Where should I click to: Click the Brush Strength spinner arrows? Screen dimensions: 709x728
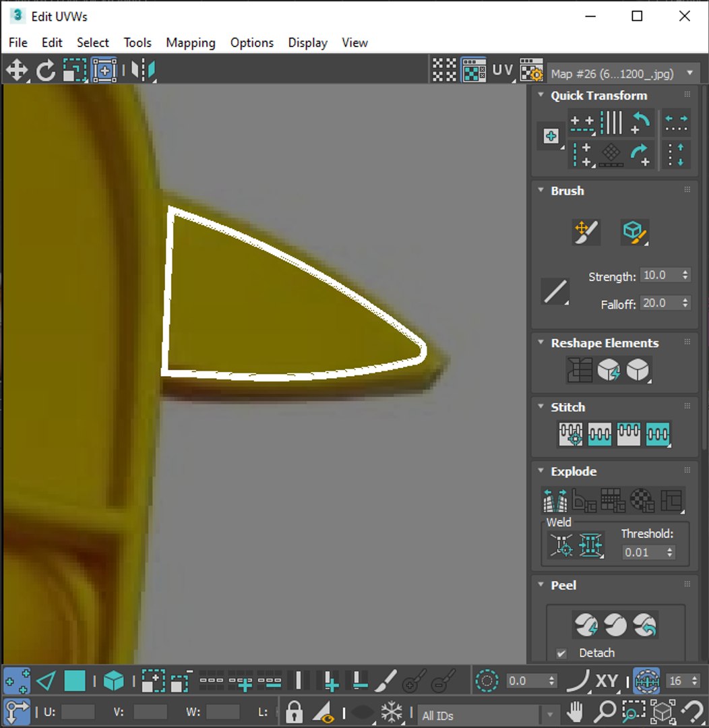685,275
